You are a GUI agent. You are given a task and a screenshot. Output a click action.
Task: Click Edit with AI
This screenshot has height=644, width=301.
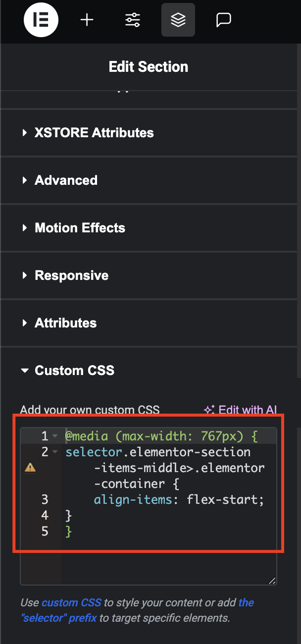tap(240, 410)
